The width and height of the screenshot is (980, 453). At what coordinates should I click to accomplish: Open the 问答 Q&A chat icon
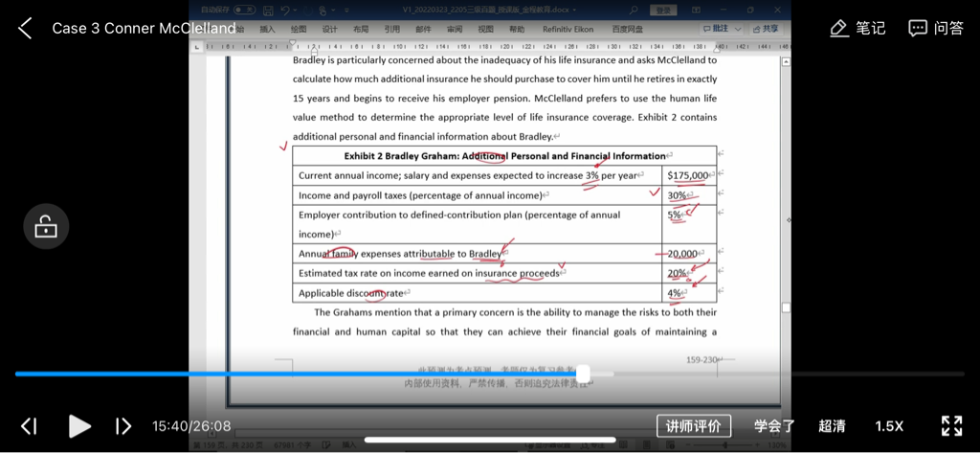point(918,29)
